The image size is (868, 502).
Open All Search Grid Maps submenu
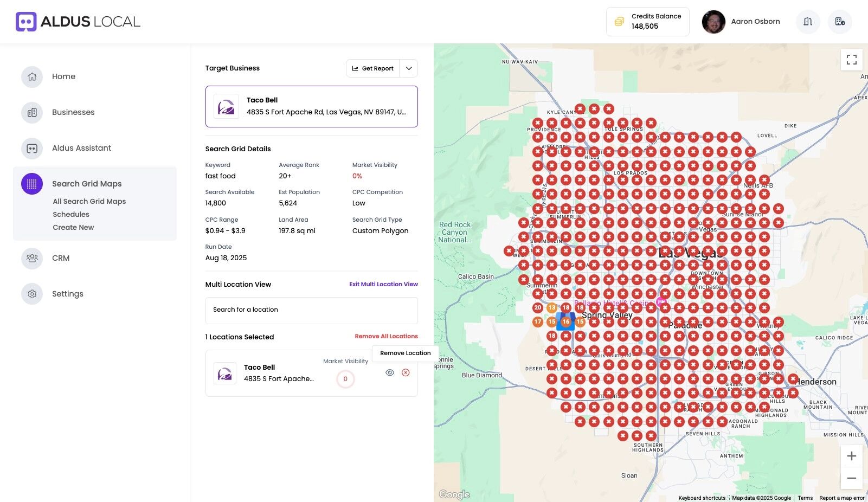point(89,201)
